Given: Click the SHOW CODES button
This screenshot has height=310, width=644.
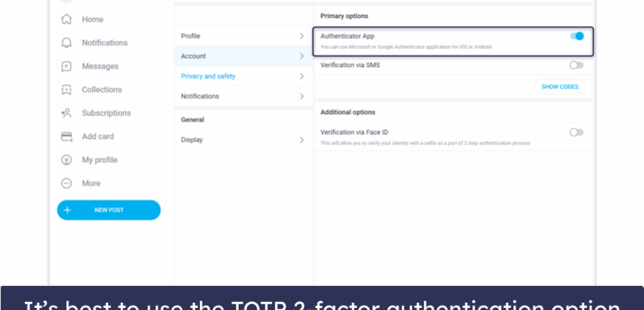Looking at the screenshot, I should pos(560,87).
